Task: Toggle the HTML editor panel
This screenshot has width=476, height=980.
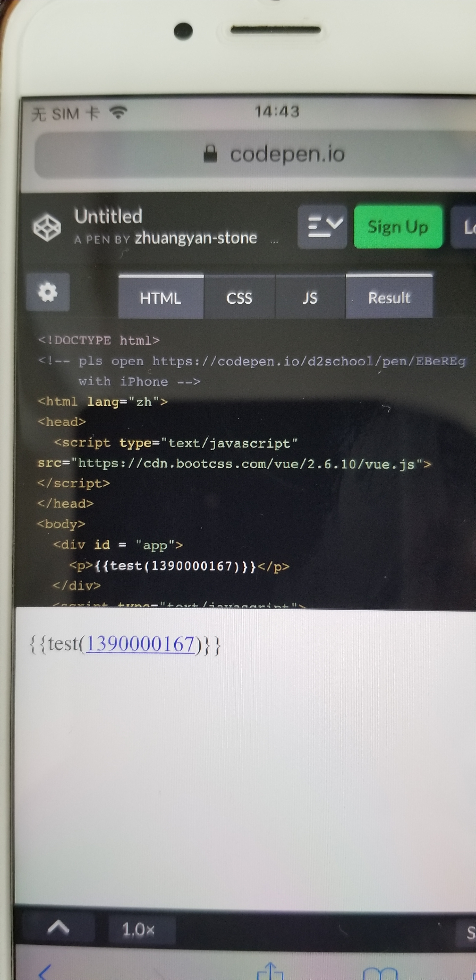Action: [x=161, y=298]
